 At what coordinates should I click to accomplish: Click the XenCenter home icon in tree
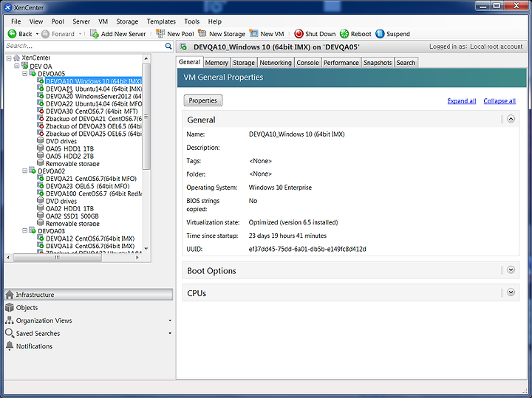pos(16,58)
